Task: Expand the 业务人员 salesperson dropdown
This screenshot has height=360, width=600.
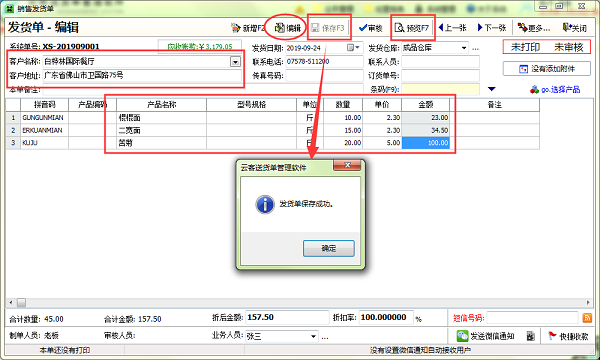Action: (x=313, y=337)
